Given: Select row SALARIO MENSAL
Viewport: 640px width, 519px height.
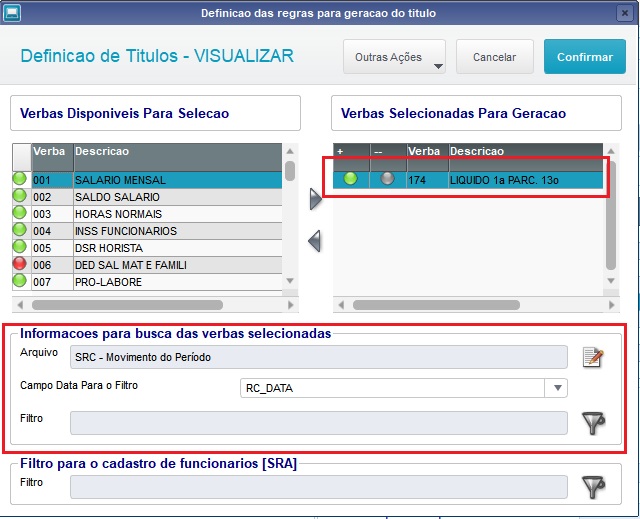Looking at the screenshot, I should [x=147, y=180].
